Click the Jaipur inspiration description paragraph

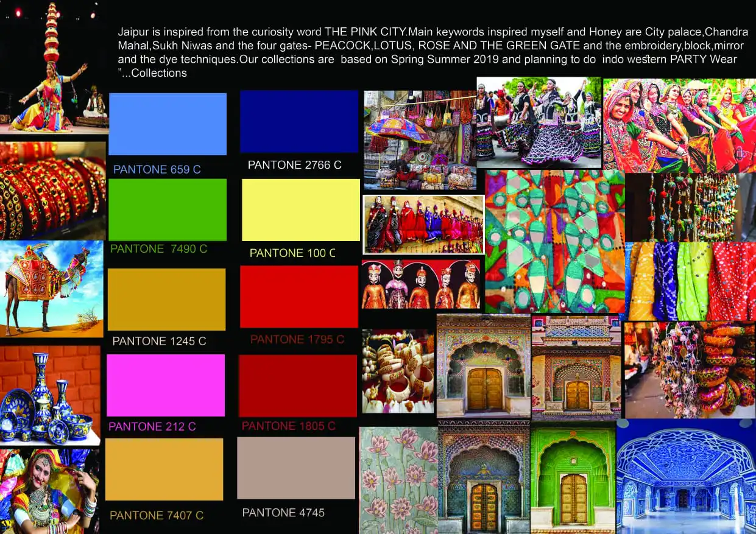[433, 52]
